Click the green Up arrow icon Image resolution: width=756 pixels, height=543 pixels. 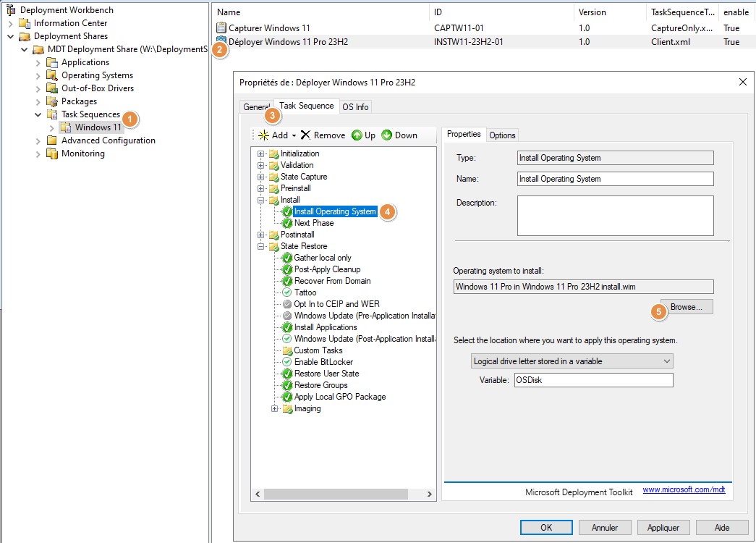[357, 135]
